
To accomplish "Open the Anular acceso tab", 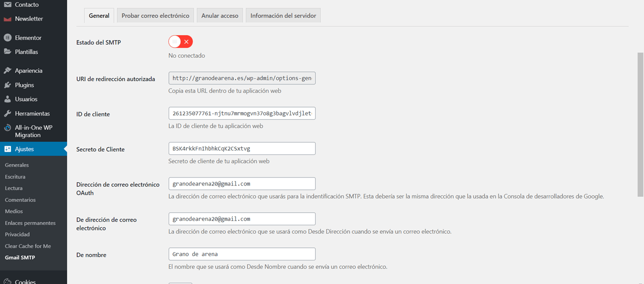I will pos(220,16).
